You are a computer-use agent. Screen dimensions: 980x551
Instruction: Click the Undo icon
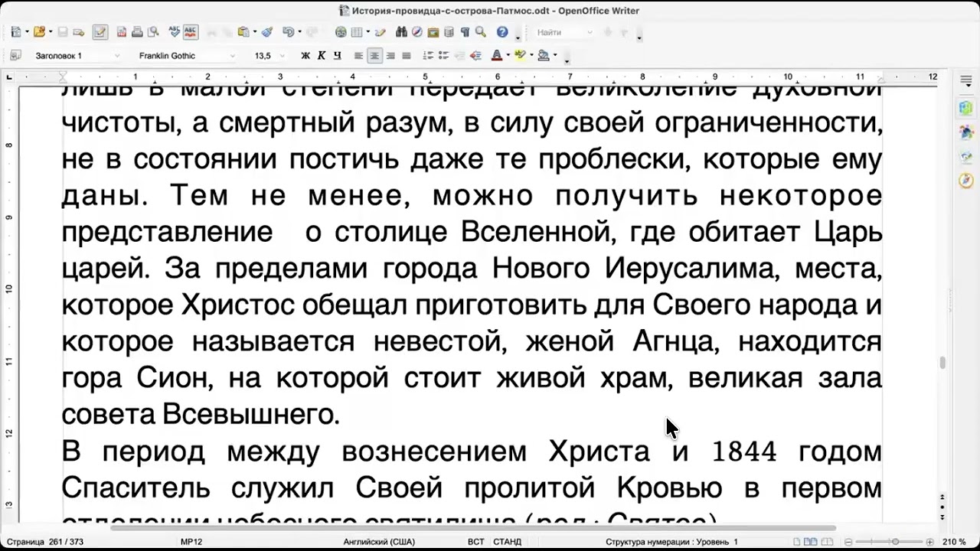point(288,32)
